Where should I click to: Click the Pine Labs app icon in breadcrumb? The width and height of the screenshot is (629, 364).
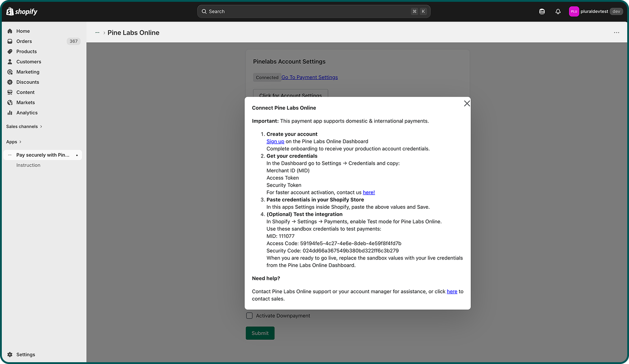pyautogui.click(x=97, y=33)
